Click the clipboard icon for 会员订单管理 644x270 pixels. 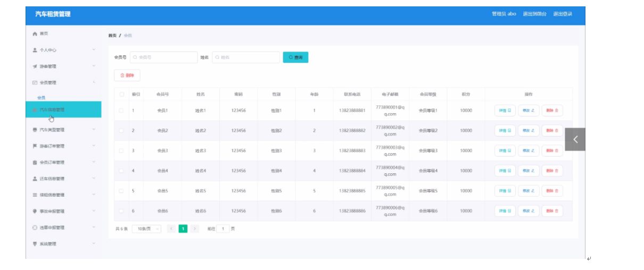(x=35, y=162)
